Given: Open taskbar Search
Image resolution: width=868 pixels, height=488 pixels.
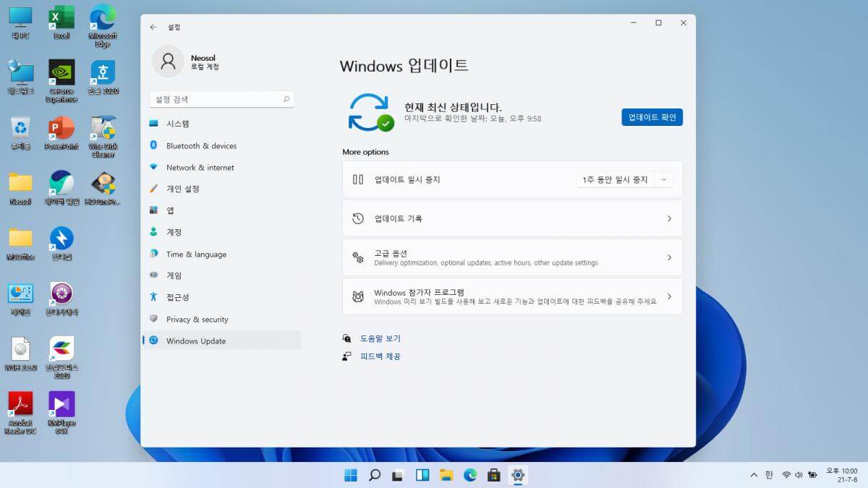Looking at the screenshot, I should click(375, 475).
